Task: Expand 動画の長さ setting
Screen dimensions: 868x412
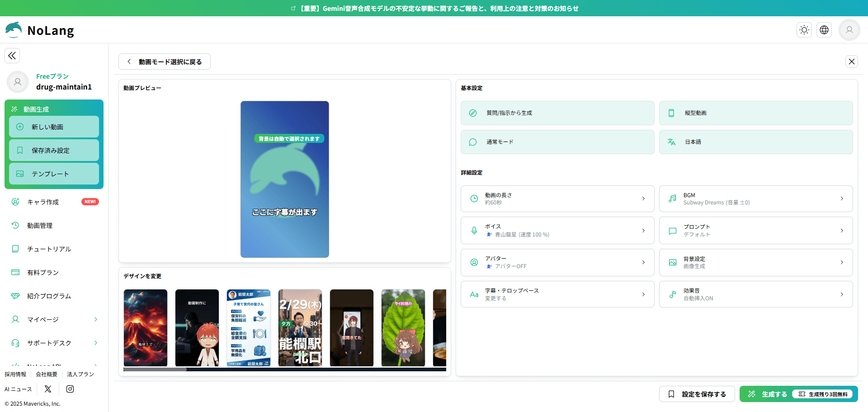Action: 557,199
